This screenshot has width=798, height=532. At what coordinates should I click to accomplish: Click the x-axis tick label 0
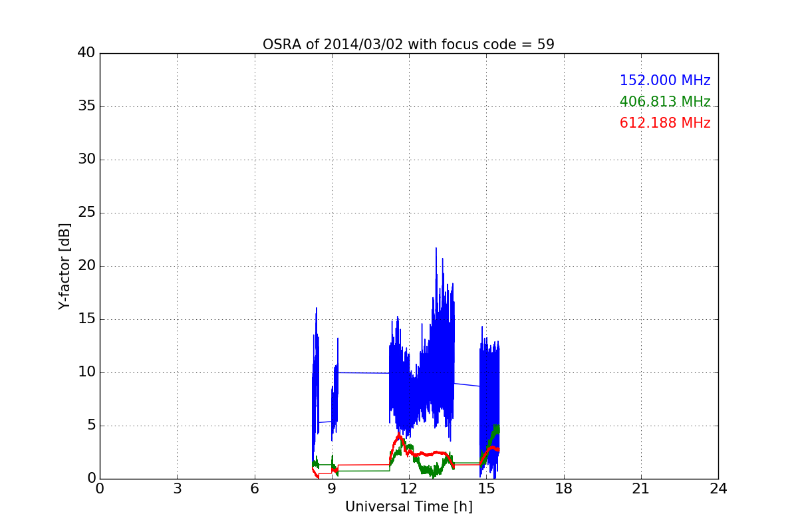(x=100, y=489)
